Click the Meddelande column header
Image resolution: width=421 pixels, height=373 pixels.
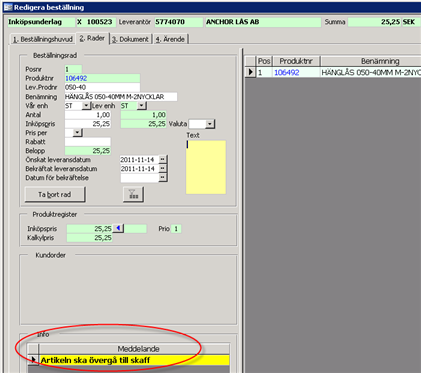[134, 349]
